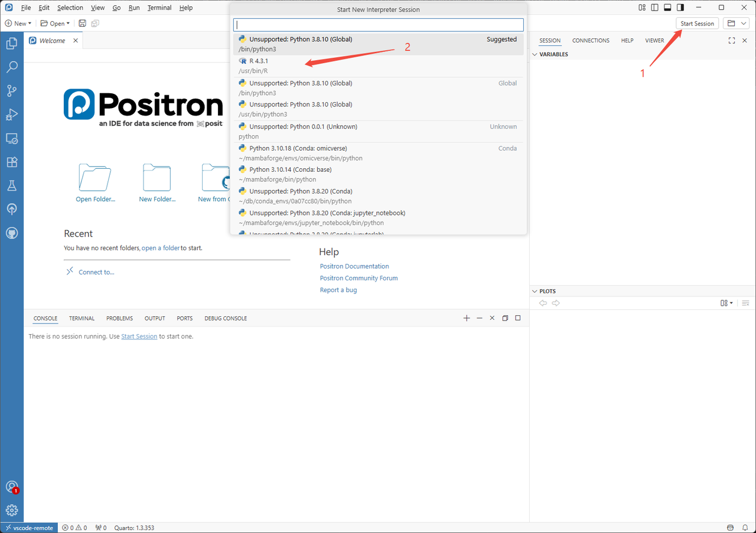Collapse the VARIABLES section

pyautogui.click(x=535, y=54)
